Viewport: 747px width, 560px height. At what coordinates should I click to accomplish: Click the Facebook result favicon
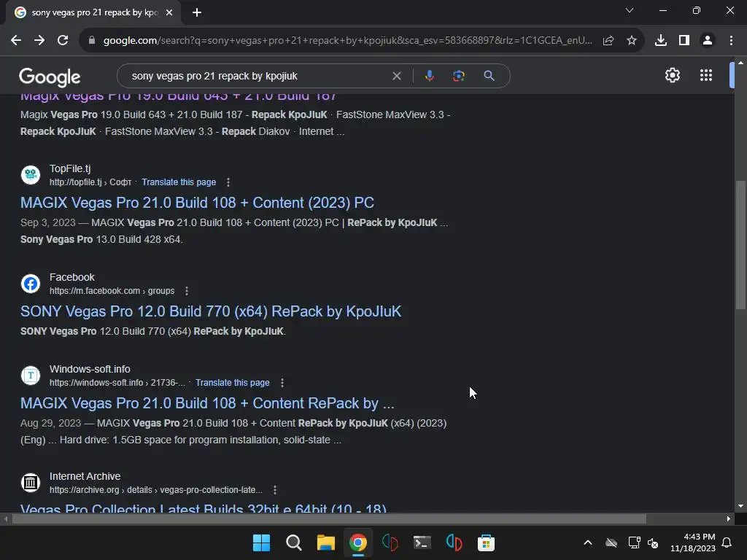31,284
